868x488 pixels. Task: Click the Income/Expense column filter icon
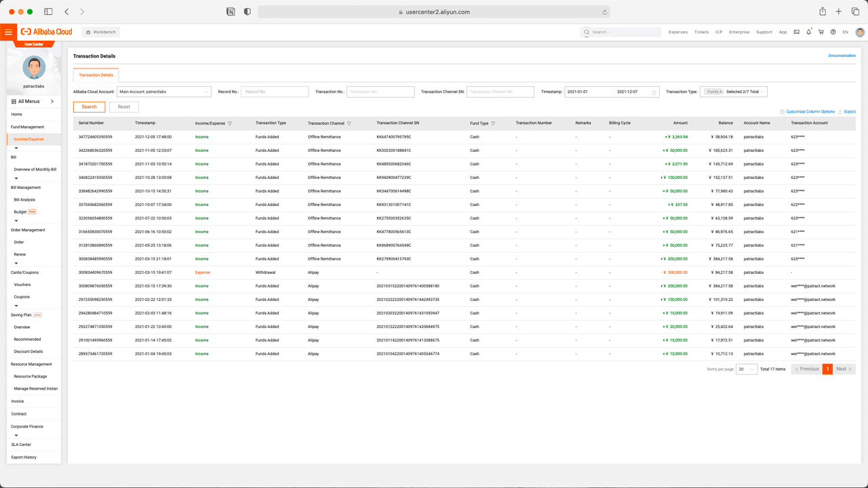point(230,123)
